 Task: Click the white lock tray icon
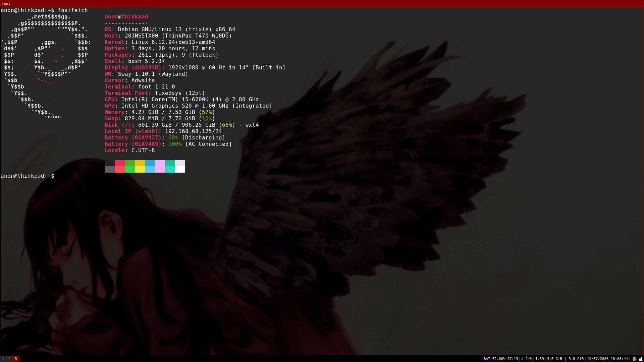point(641,359)
